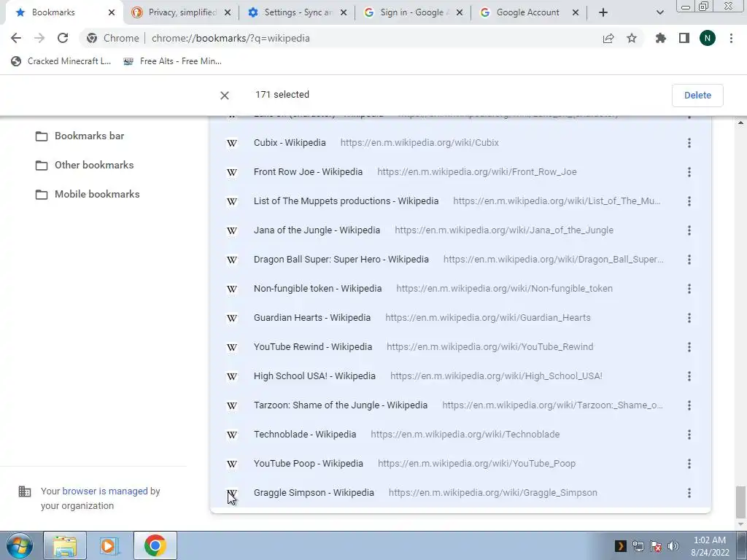Close the Privacy, simplified tab
Viewport: 747px width, 560px height.
click(228, 12)
